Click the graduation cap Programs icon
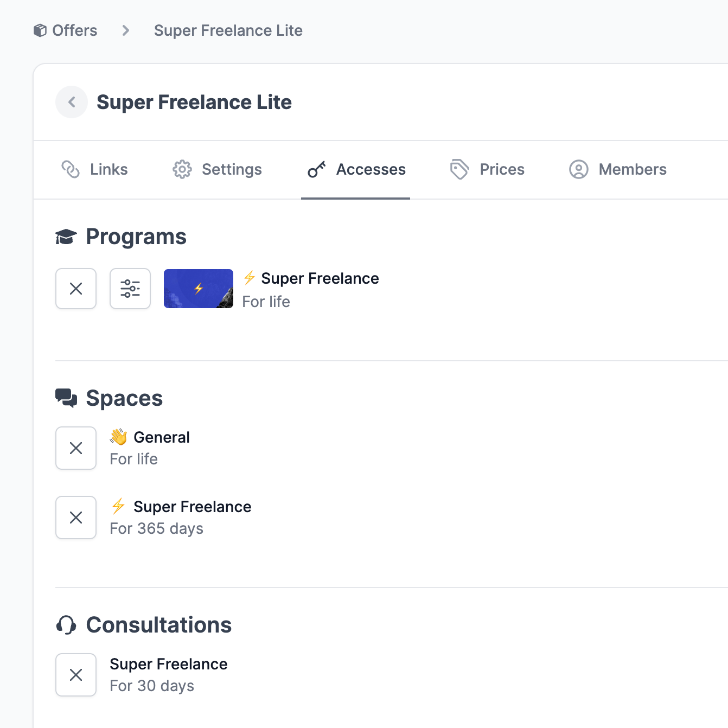The image size is (728, 728). [66, 237]
